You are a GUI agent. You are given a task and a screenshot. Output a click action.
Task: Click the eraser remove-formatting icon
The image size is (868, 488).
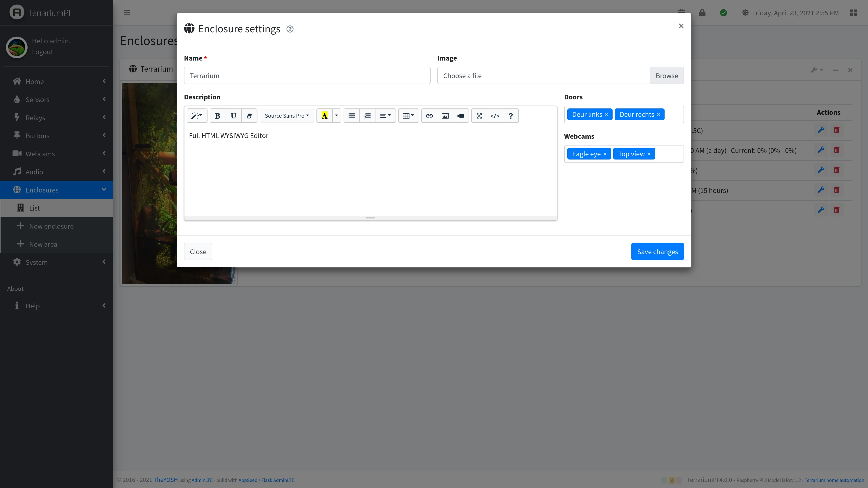(249, 116)
